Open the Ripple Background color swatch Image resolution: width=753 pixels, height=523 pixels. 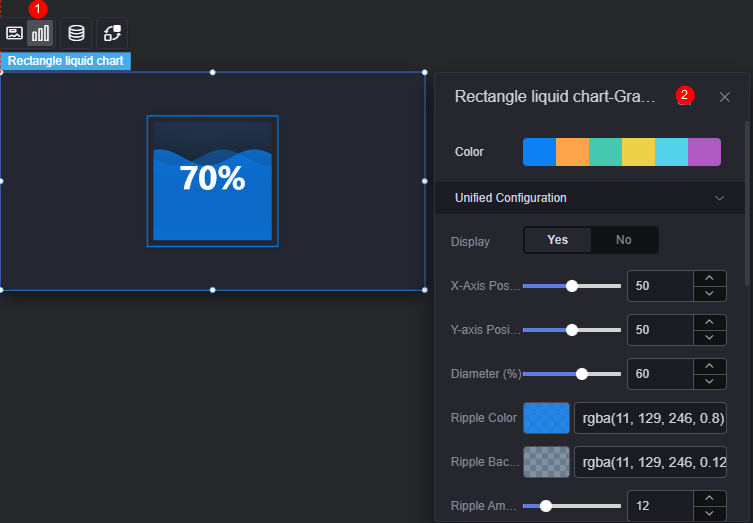[x=546, y=462]
